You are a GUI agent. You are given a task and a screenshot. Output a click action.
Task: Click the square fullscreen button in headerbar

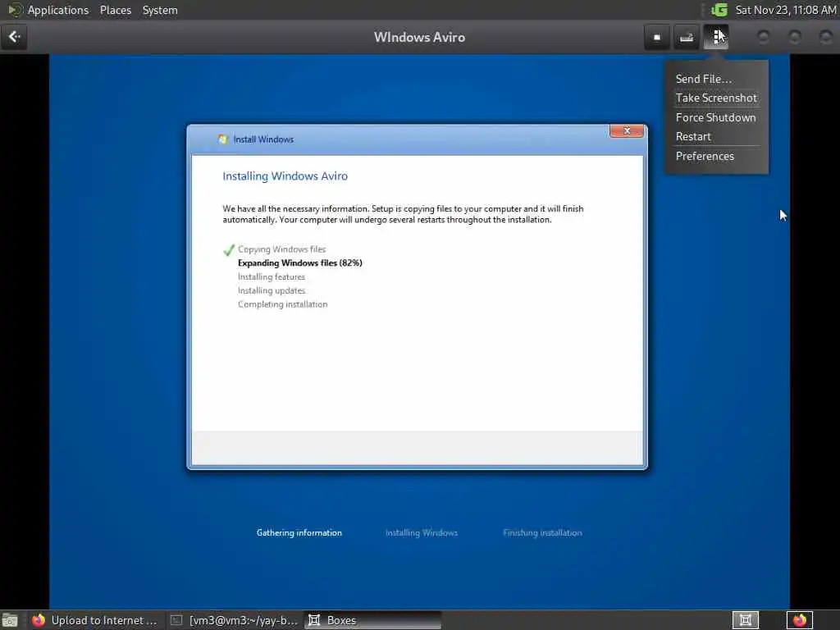tap(657, 37)
